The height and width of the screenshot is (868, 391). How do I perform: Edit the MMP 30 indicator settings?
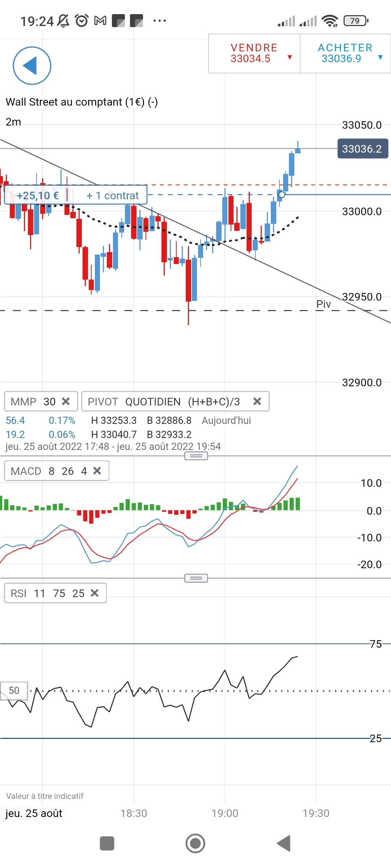(x=33, y=401)
